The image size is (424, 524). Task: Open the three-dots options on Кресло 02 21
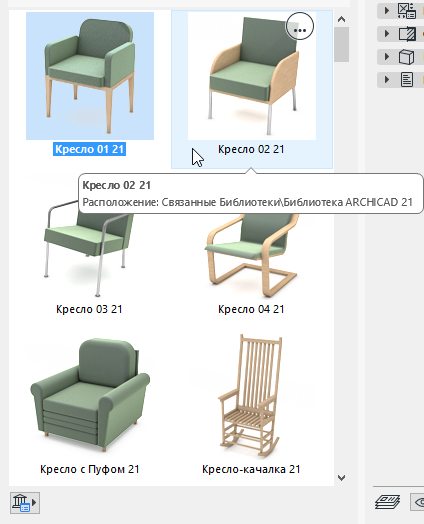300,26
